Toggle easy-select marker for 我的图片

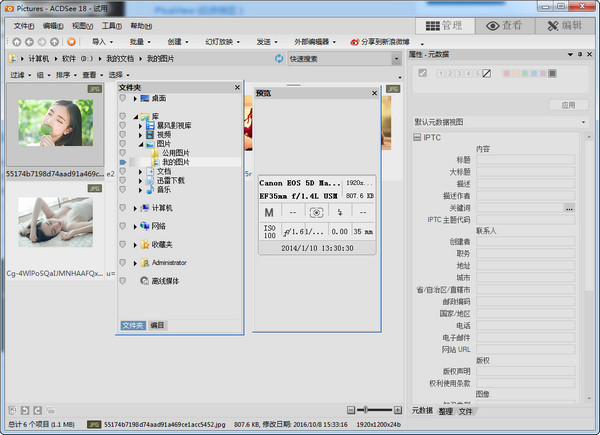(122, 162)
